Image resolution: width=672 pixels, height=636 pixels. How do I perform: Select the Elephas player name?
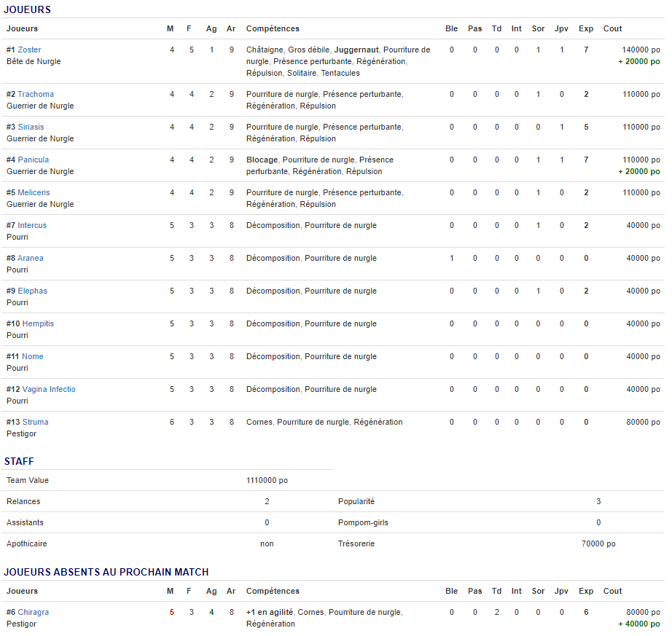pos(32,291)
